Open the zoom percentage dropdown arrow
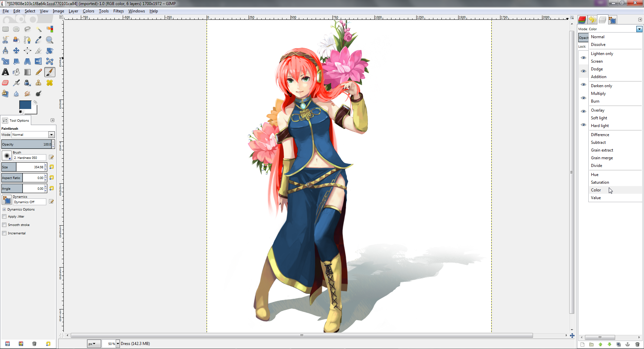The height and width of the screenshot is (349, 644). [118, 344]
